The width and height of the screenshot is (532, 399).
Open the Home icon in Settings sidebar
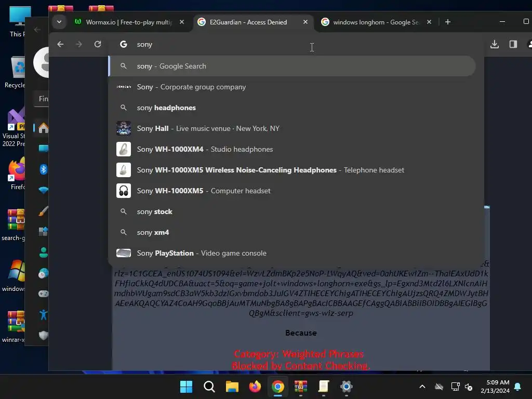point(44,128)
